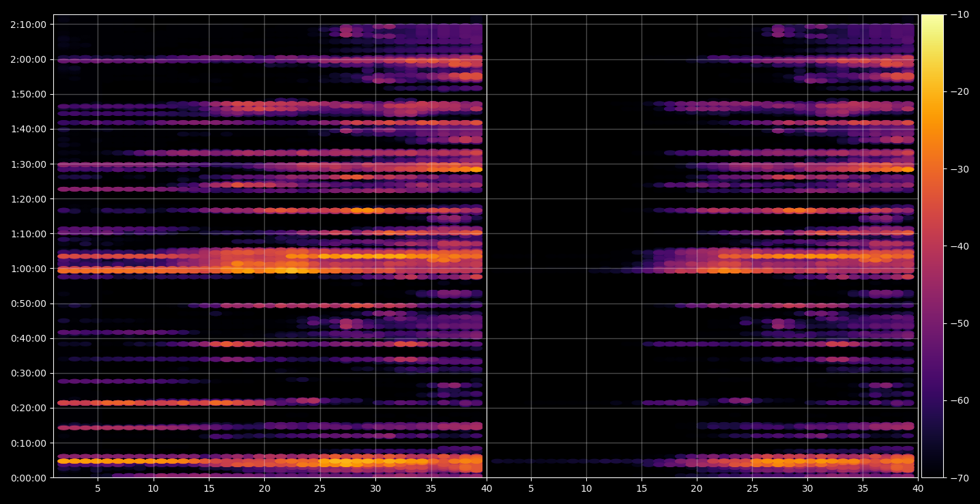Select x-axis label 40 between the two heatmaps
Viewport: 980px width, 504px height.
[487, 488]
